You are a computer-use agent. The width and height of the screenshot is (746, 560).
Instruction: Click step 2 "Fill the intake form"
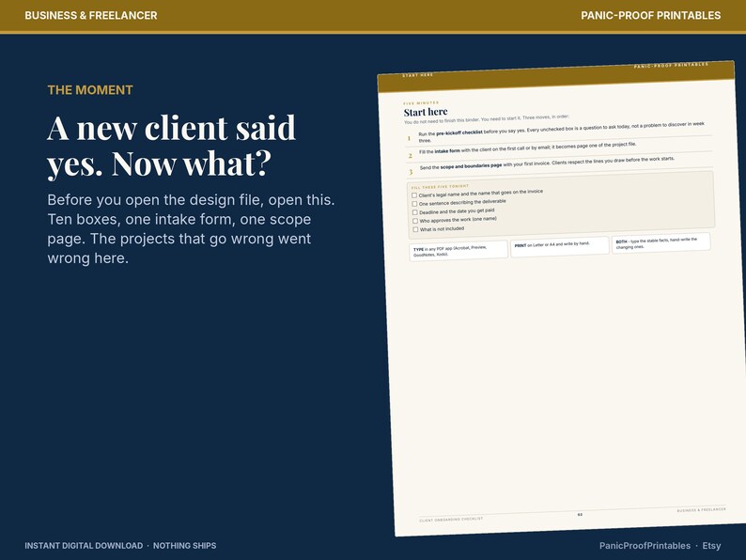[559, 150]
